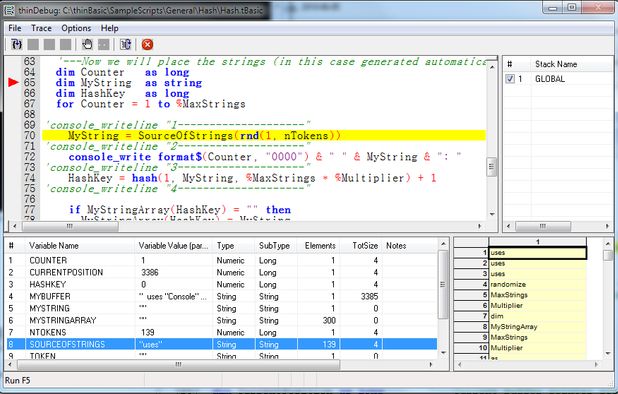This screenshot has width=618, height=394.
Task: Click code line 72 'console_write format$'
Action: tap(265, 157)
